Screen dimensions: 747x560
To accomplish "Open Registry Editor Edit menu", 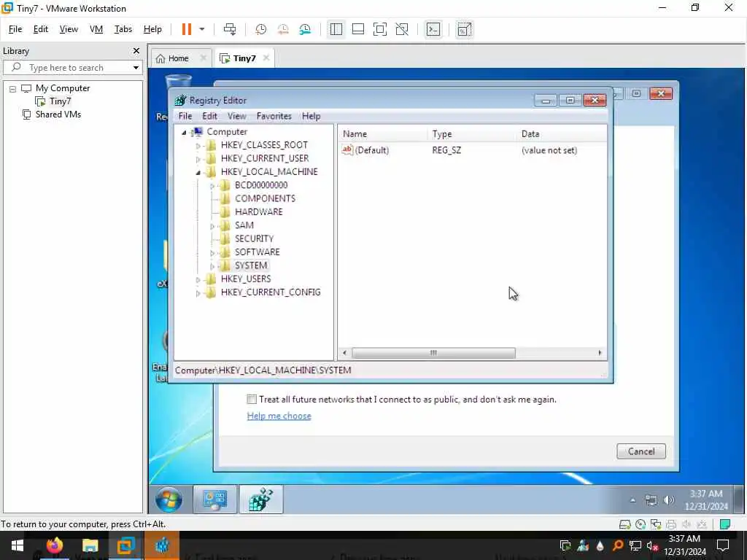I will 209,116.
